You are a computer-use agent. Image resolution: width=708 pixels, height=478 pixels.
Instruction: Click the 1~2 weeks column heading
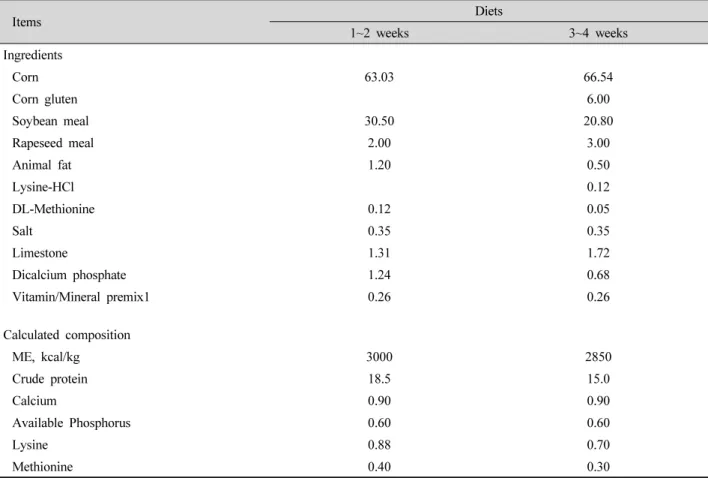point(379,33)
